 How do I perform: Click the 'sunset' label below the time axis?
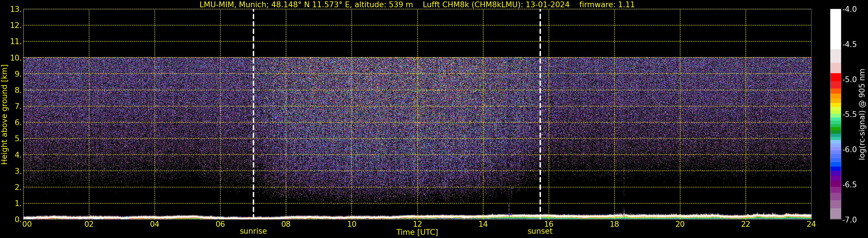pos(540,231)
